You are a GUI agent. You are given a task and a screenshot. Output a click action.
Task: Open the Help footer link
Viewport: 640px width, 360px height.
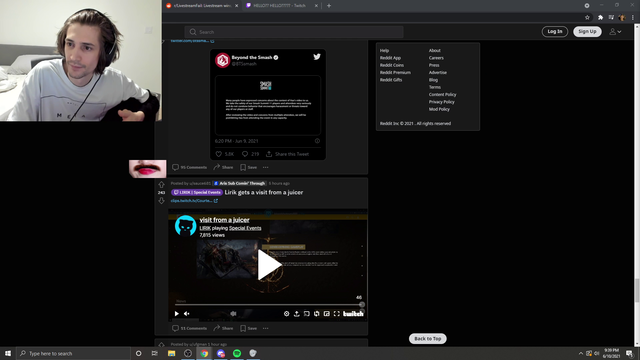tap(384, 51)
